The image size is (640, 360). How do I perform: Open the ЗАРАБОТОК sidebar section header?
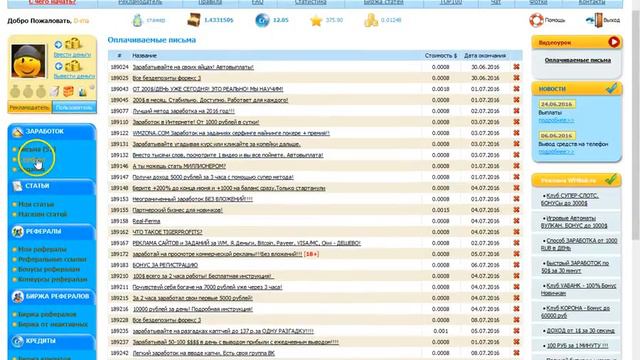(x=52, y=131)
